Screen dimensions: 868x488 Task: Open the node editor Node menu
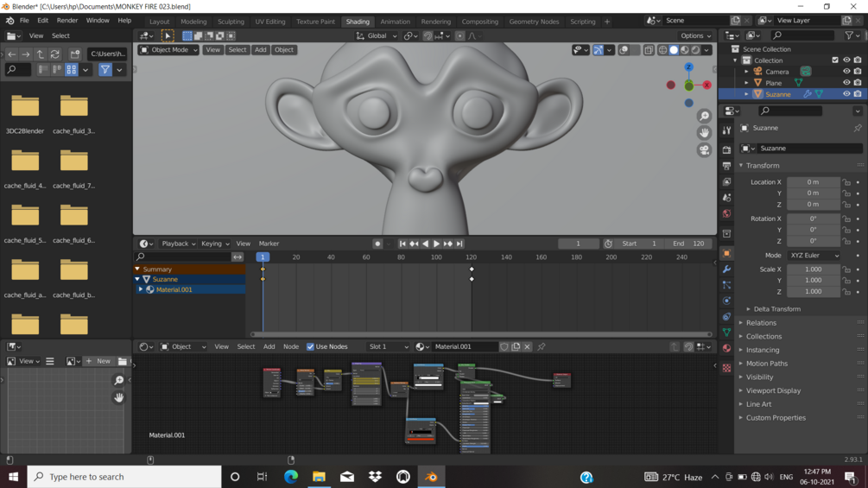(290, 347)
